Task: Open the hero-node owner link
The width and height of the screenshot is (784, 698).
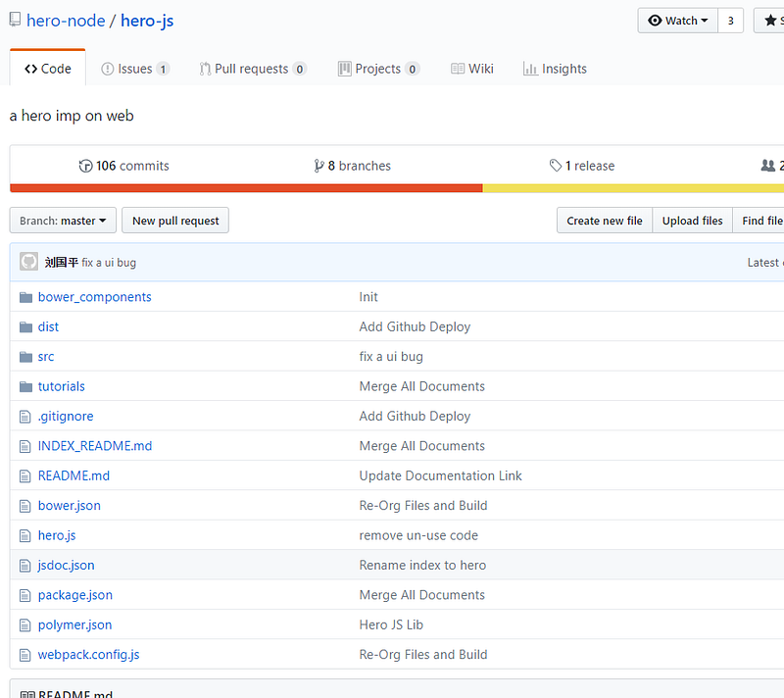Action: pos(66,21)
